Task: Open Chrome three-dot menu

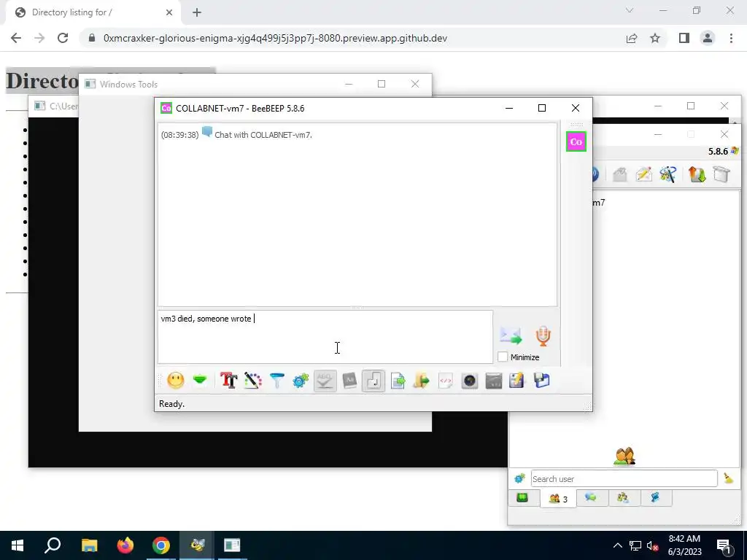Action: coord(731,38)
